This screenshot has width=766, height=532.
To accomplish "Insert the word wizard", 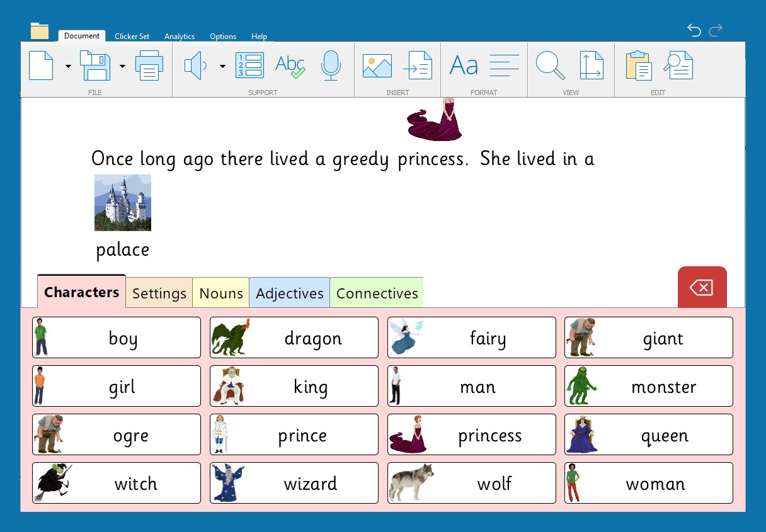I will click(294, 484).
